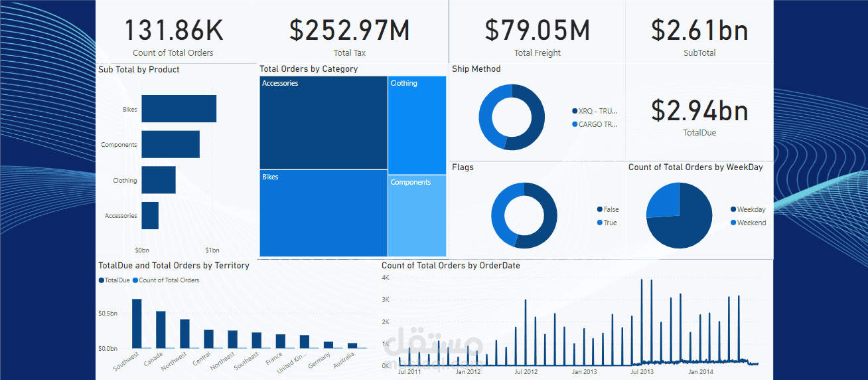The image size is (868, 380).
Task: Select the Components bar in Sub Total chart
Action: coord(171,144)
